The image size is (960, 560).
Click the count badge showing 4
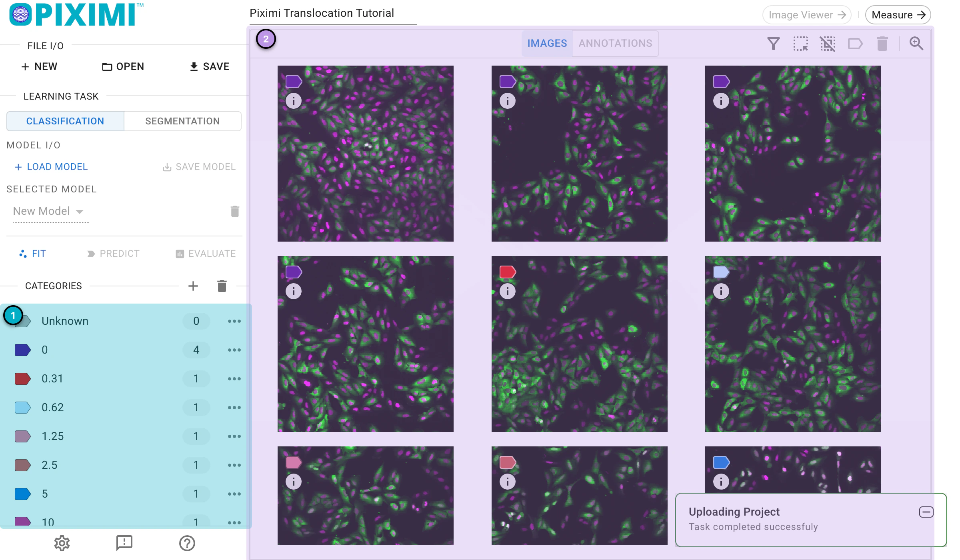point(196,350)
